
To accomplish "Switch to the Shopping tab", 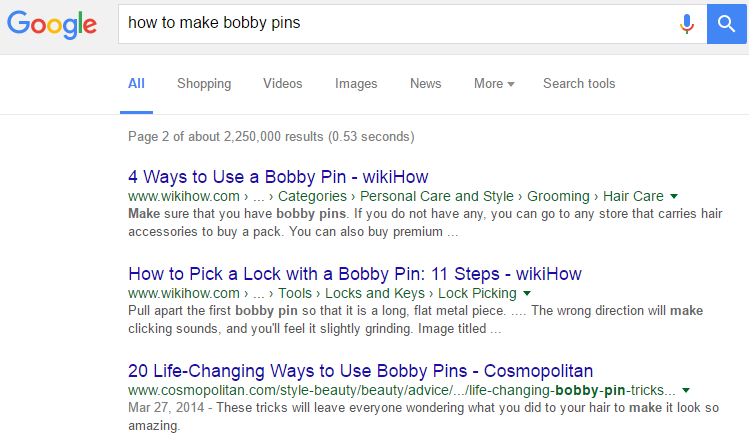I will 204,84.
